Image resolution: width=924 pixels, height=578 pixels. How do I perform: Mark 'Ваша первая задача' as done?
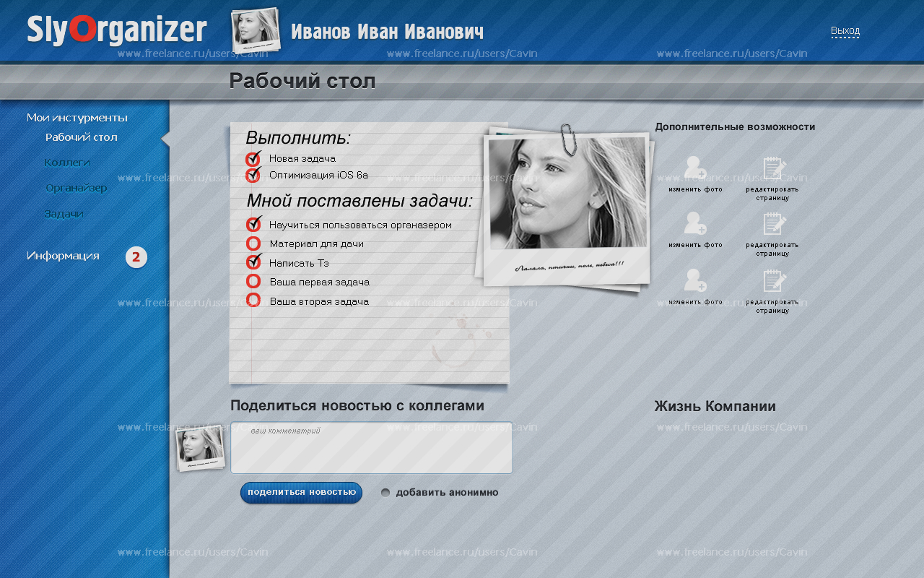coord(253,282)
